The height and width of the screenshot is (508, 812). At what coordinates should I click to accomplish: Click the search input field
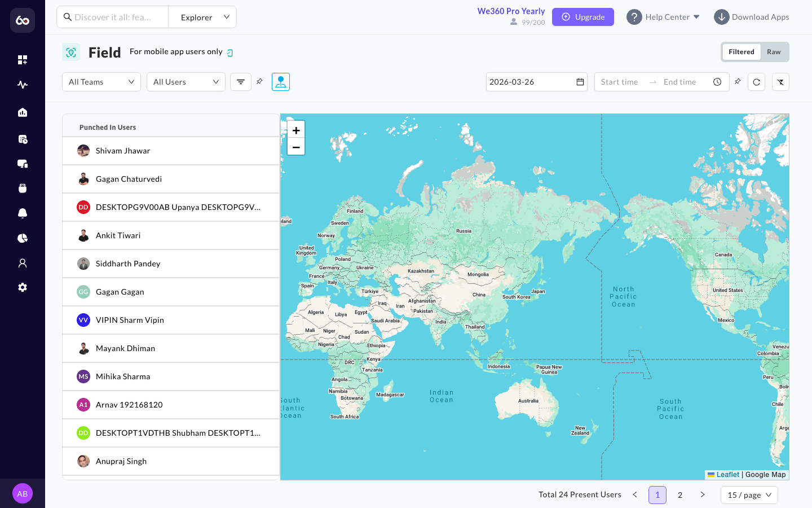click(x=113, y=17)
